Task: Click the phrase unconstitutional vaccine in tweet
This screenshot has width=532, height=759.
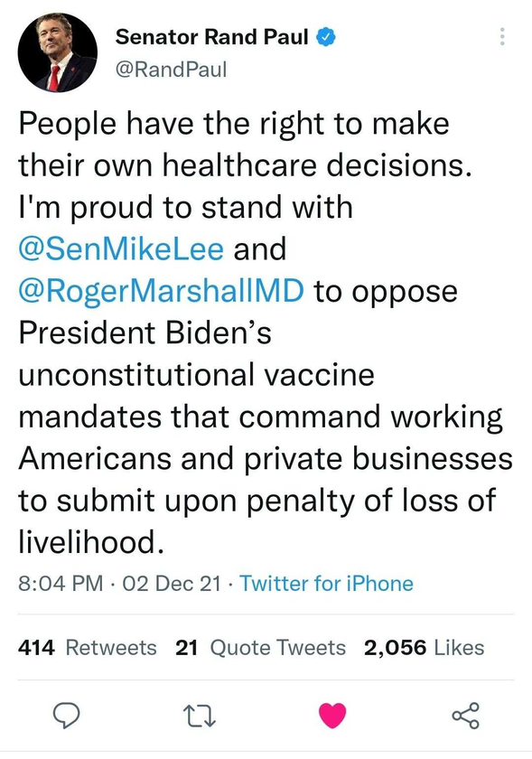Action: pos(197,375)
